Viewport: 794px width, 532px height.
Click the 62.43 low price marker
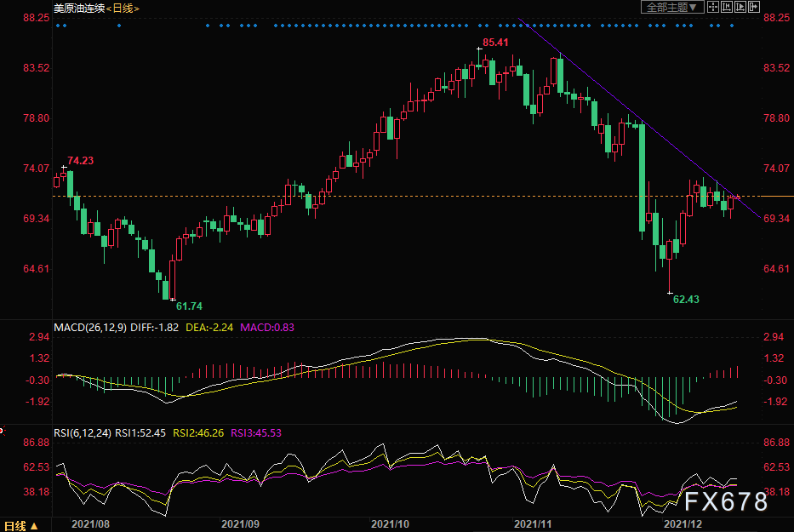tap(686, 300)
